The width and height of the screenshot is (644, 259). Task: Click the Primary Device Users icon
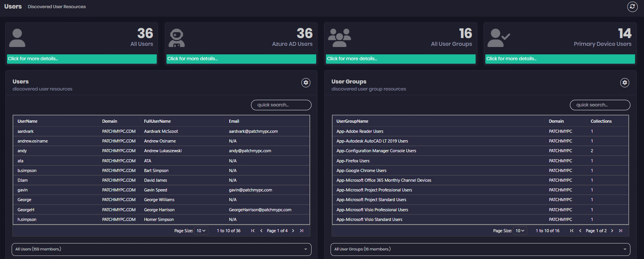(x=498, y=38)
